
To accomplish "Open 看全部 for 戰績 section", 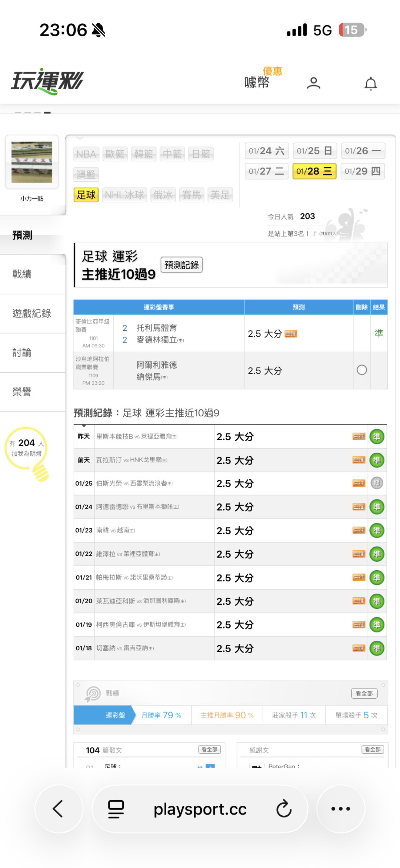I will 364,693.
